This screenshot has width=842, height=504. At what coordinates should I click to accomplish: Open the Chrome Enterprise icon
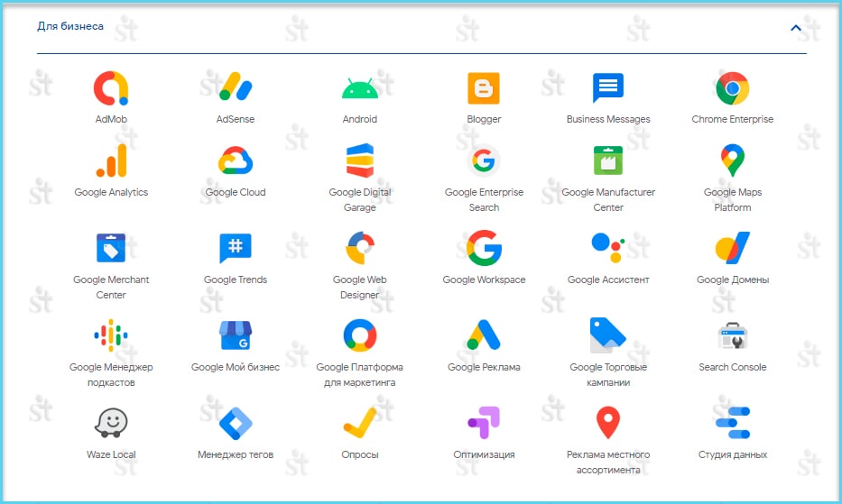(x=733, y=88)
